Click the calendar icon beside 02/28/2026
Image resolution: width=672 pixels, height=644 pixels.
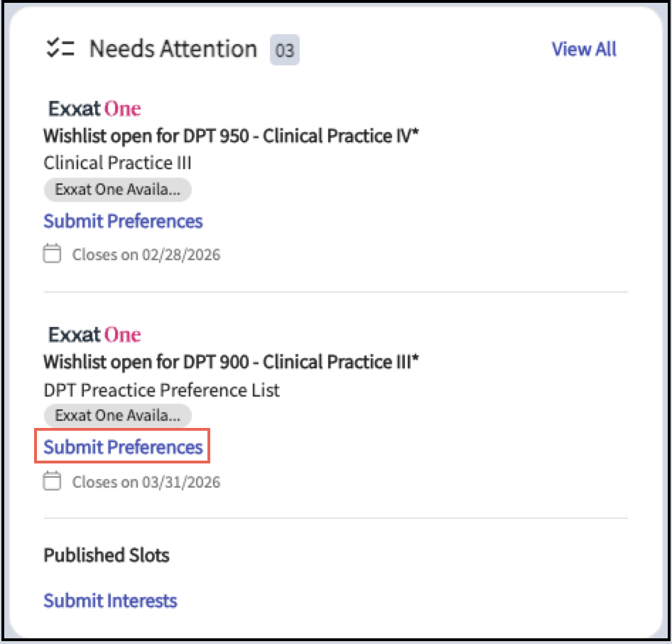point(52,254)
